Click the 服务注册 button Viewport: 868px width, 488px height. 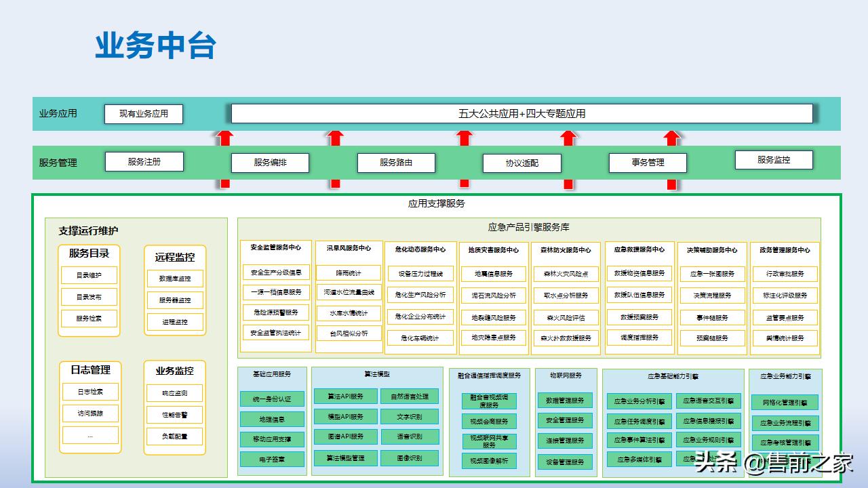coord(144,161)
